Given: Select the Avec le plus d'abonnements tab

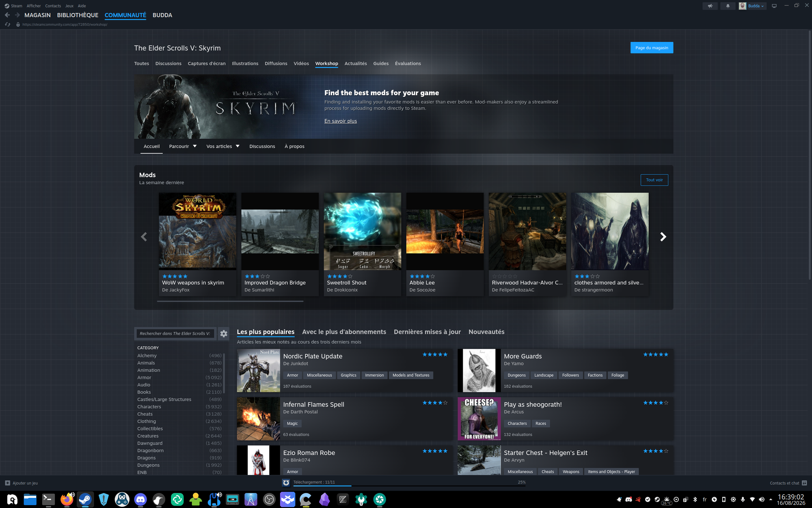Looking at the screenshot, I should (x=344, y=332).
